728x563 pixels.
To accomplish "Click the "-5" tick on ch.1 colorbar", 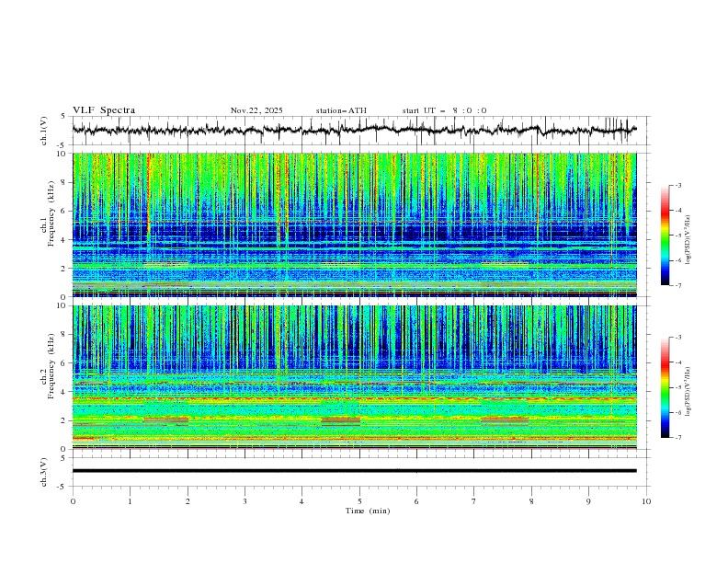I will point(677,236).
